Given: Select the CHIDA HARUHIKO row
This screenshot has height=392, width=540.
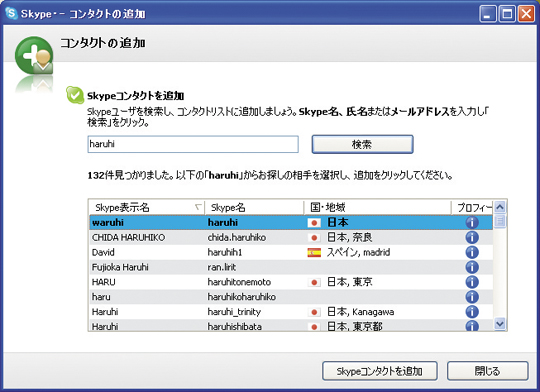Looking at the screenshot, I should [x=291, y=237].
